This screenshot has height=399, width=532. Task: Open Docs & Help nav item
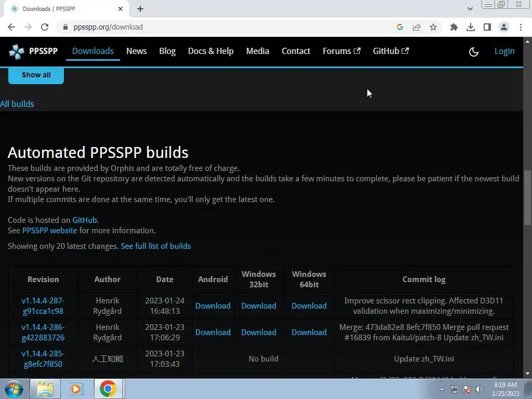coord(211,51)
